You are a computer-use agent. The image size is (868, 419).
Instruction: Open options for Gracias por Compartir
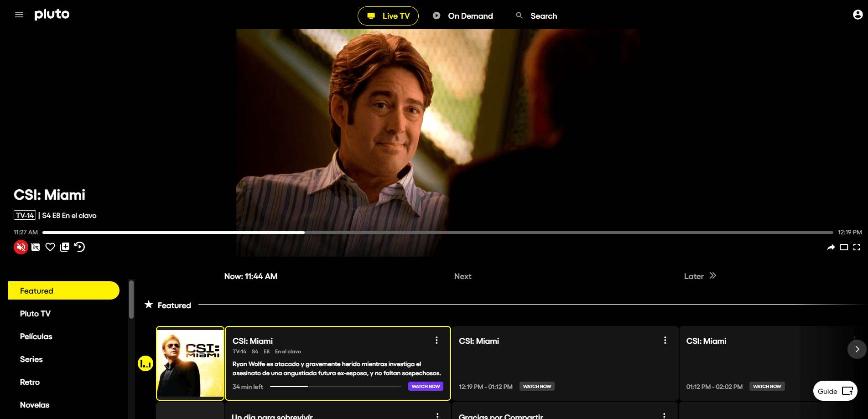pos(664,416)
